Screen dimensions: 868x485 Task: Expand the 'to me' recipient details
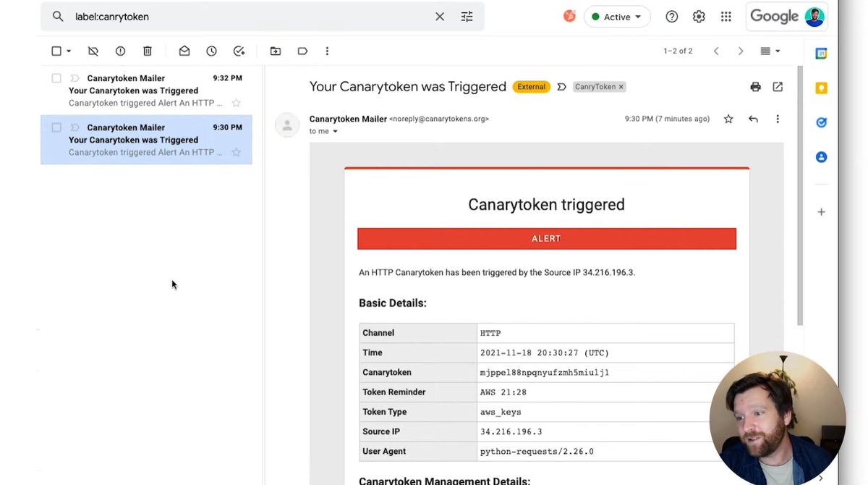335,132
